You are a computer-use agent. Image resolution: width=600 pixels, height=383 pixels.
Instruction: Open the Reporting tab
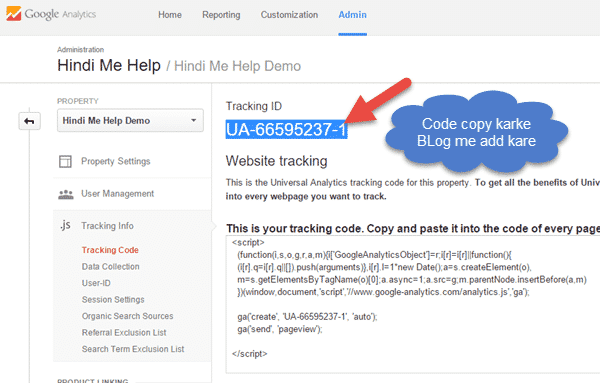pos(221,15)
